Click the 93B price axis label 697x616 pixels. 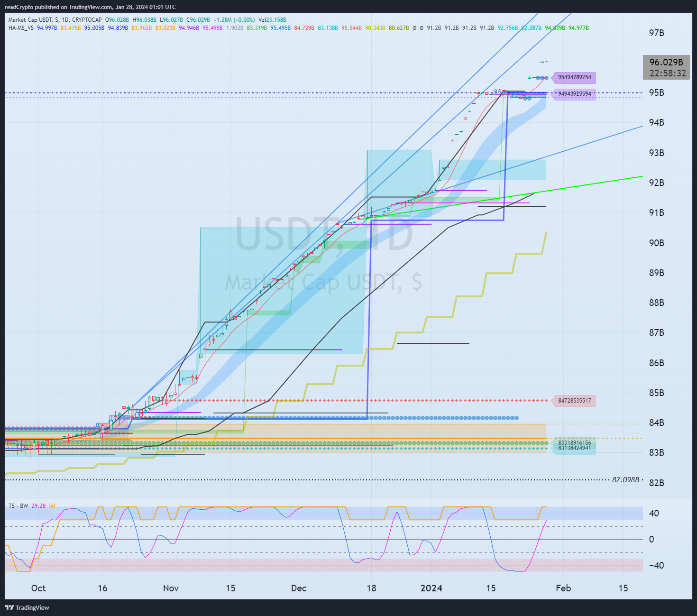point(657,153)
